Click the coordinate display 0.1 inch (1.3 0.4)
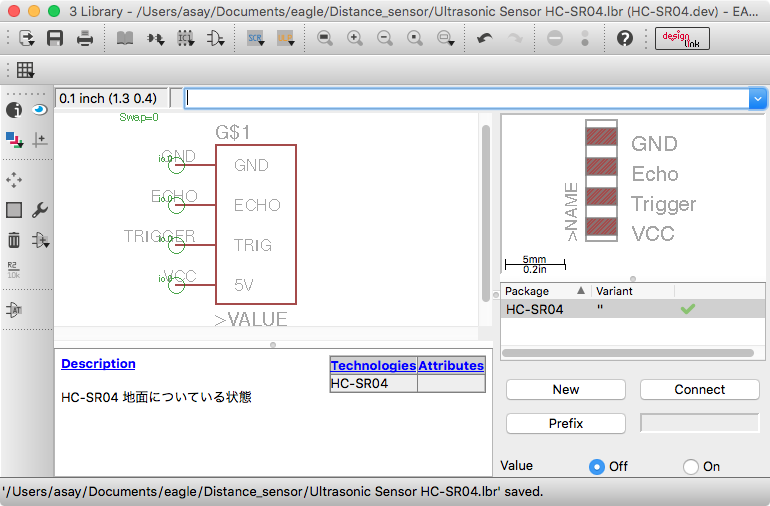This screenshot has width=770, height=506. click(x=111, y=98)
